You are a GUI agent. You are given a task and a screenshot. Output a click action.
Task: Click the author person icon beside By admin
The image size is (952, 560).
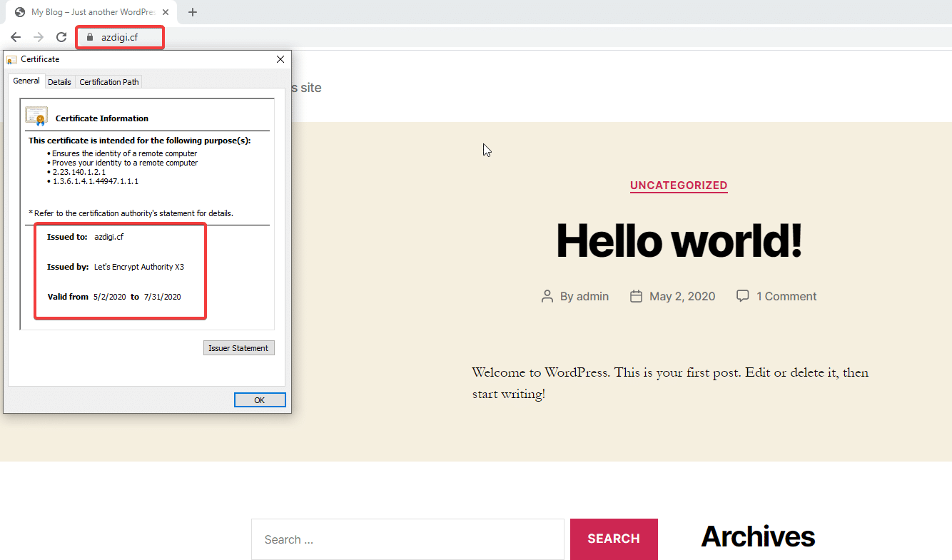(x=547, y=295)
